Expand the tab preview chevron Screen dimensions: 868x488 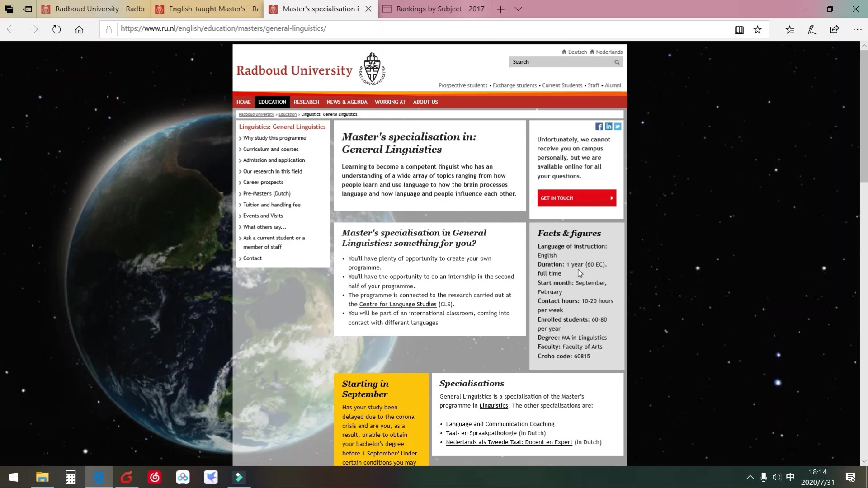pos(518,9)
